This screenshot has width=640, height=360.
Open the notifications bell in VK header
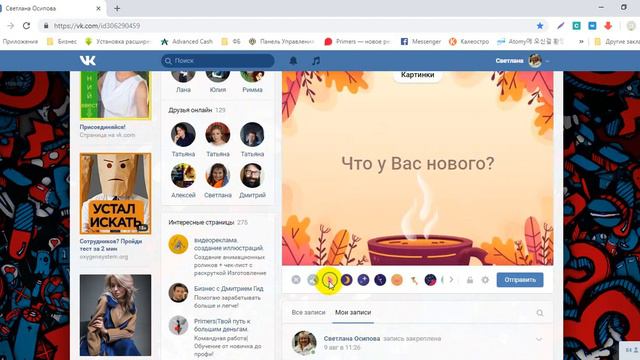293,61
